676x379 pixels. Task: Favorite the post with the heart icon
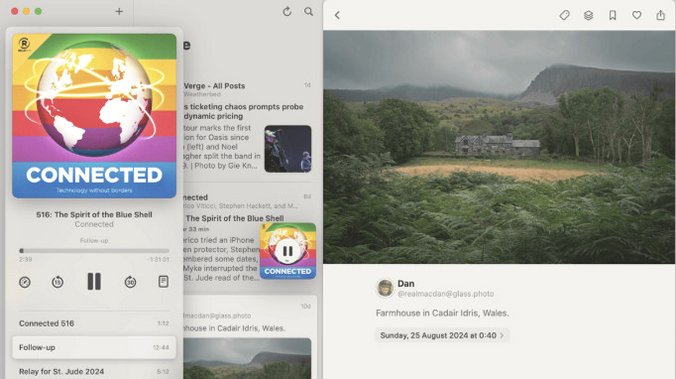637,16
